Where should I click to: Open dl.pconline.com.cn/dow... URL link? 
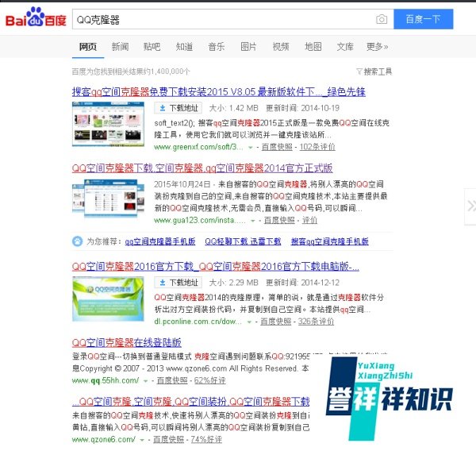pos(198,322)
